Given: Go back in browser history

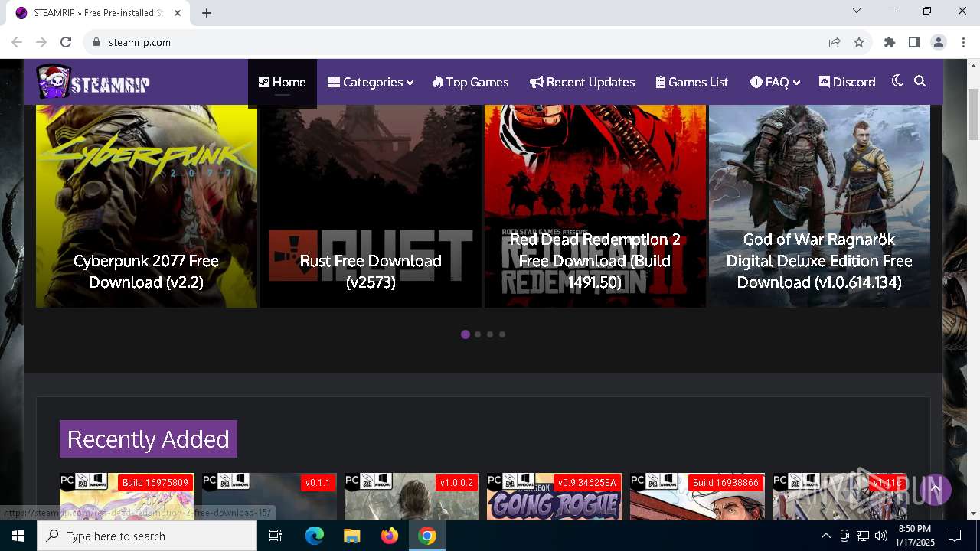Looking at the screenshot, I should (17, 42).
